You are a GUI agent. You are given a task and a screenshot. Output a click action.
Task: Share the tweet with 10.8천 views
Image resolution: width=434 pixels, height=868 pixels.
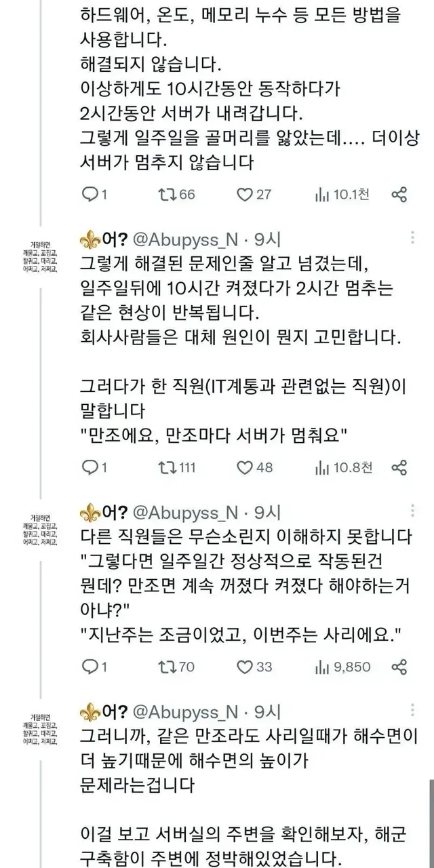(x=399, y=467)
